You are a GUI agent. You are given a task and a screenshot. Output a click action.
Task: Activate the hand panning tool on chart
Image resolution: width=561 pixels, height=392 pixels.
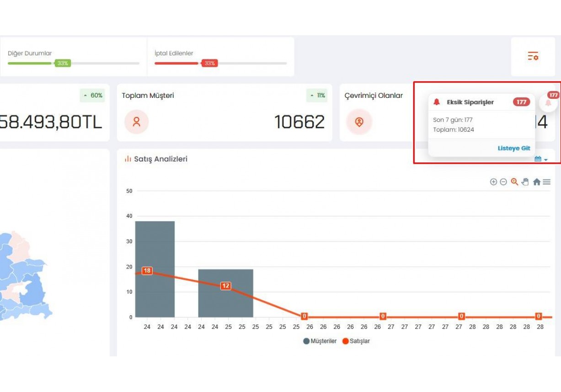(525, 182)
